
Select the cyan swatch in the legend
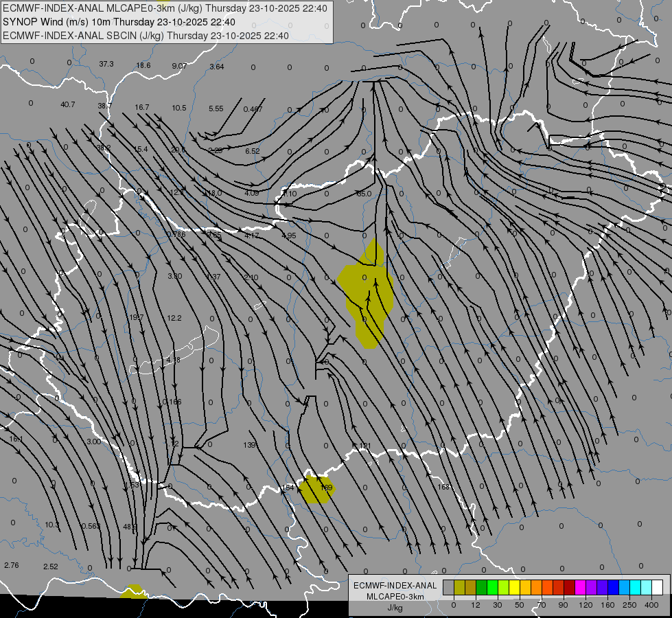coord(636,587)
